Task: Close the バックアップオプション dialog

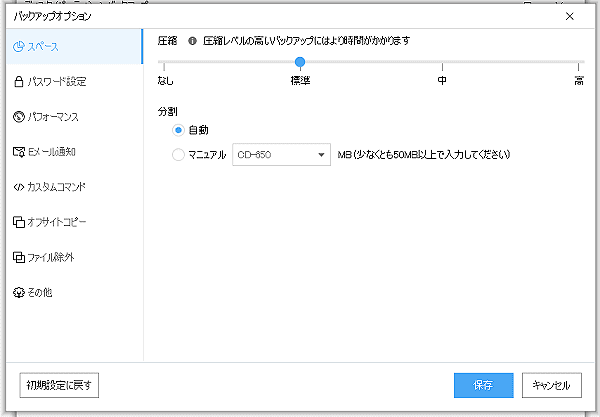Action: tap(570, 16)
